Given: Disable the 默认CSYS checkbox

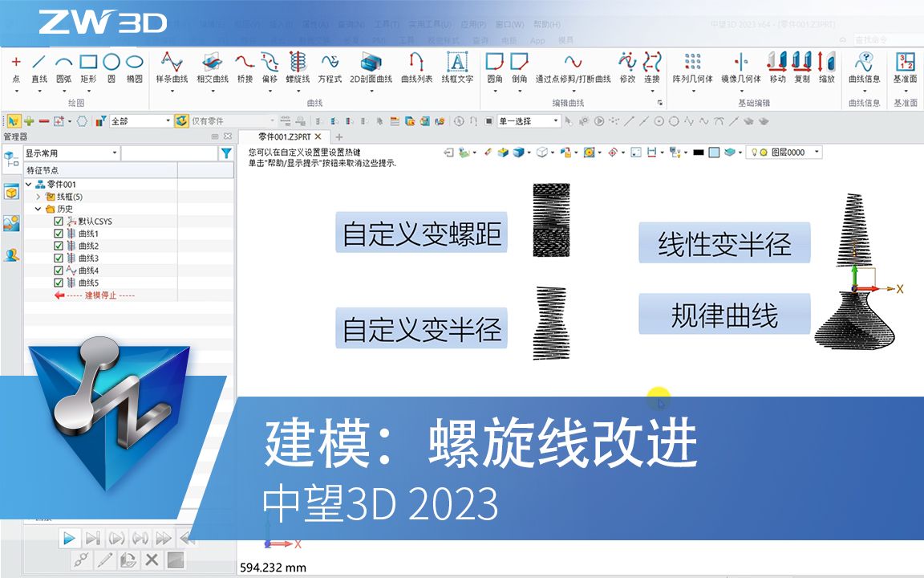Looking at the screenshot, I should click(58, 222).
